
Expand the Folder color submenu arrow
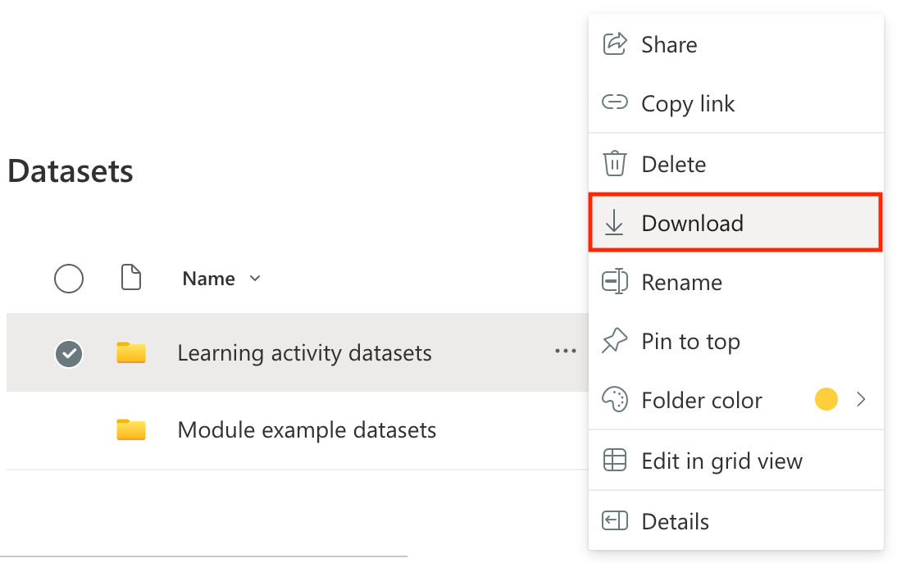coord(860,400)
